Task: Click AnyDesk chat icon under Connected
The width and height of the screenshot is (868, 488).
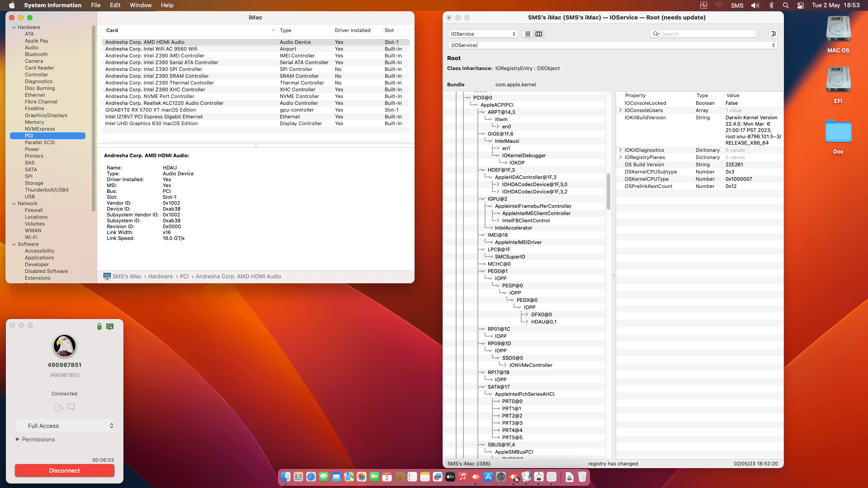Action: (71, 407)
